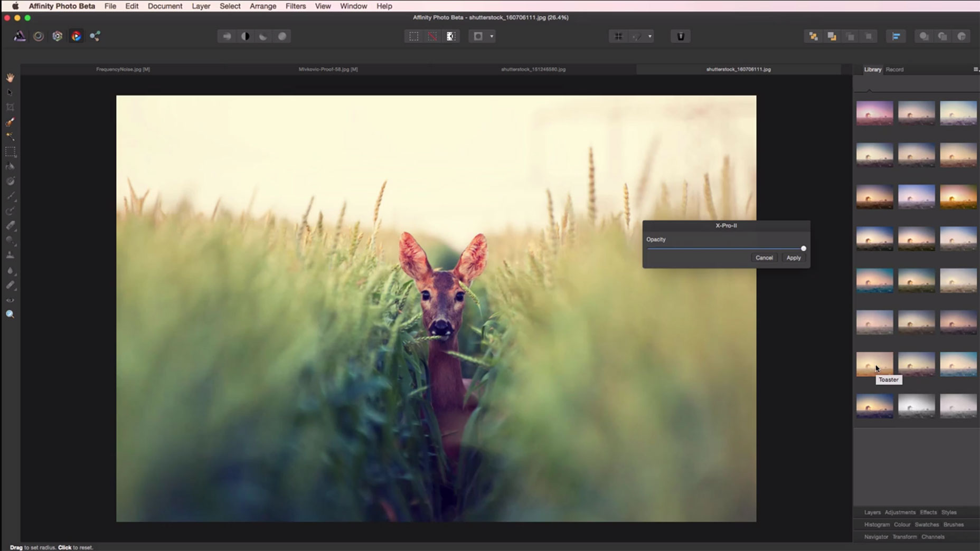Open the Brushes panel tab

click(x=954, y=525)
